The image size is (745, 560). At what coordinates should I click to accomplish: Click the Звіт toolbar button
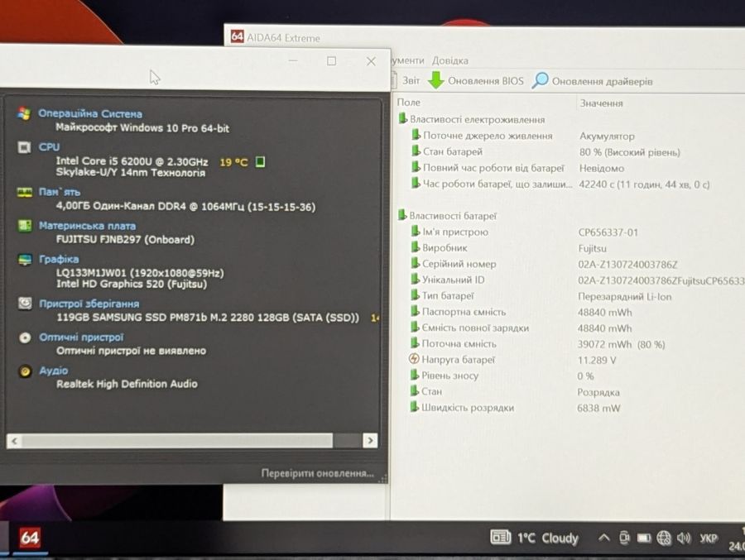pos(411,81)
